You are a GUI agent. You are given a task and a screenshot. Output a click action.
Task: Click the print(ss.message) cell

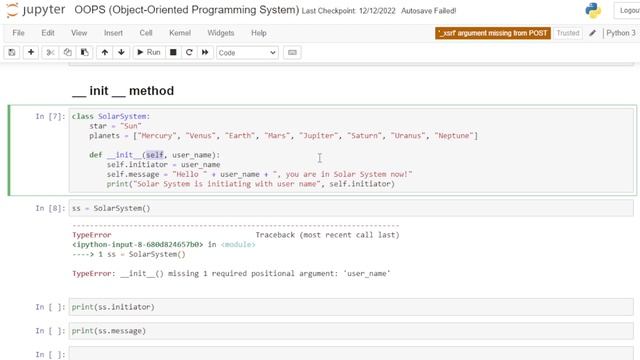point(351,331)
